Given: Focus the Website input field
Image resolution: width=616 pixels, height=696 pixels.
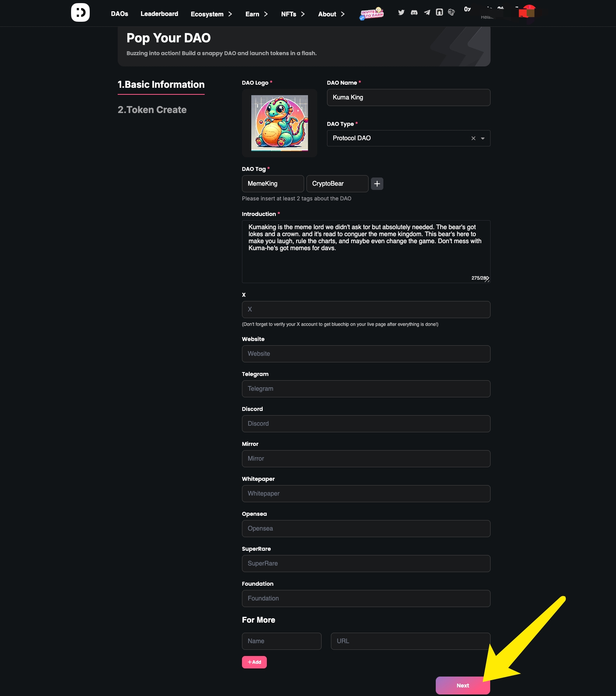Looking at the screenshot, I should pyautogui.click(x=366, y=354).
